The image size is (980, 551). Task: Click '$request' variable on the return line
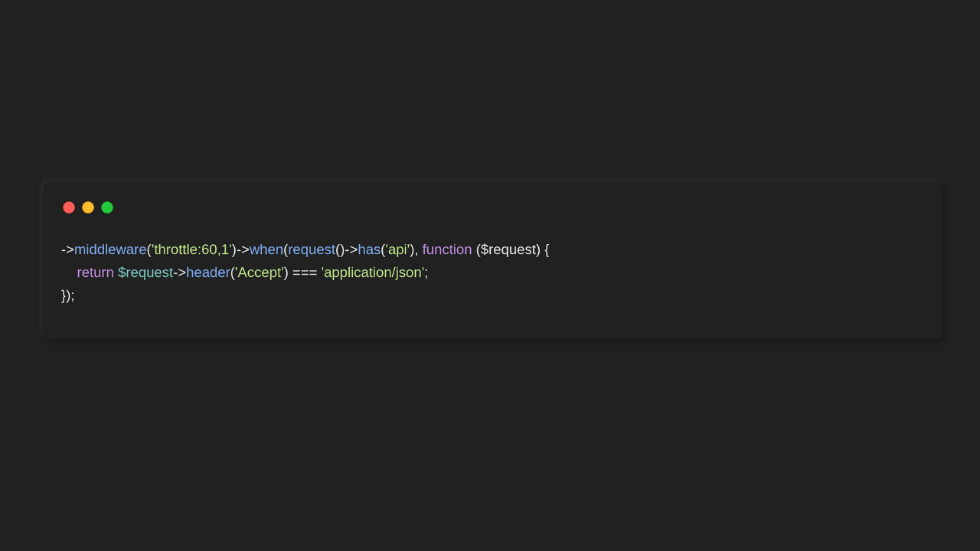click(145, 272)
